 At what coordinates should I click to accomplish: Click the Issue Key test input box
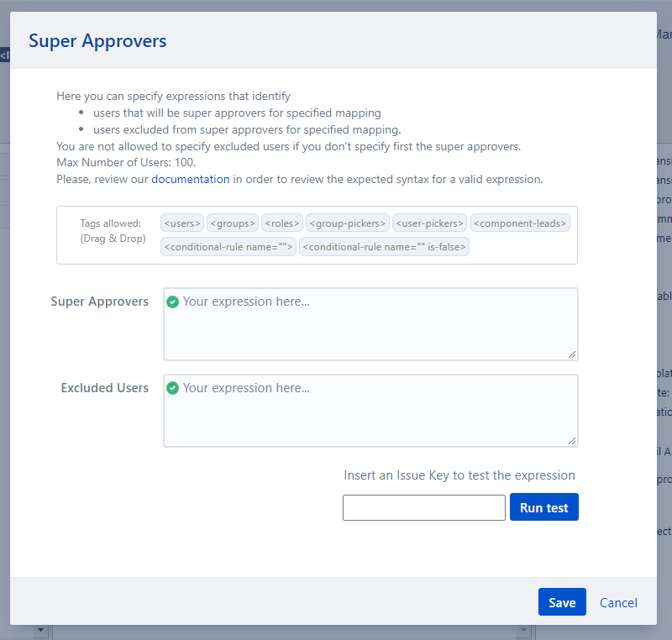click(423, 507)
